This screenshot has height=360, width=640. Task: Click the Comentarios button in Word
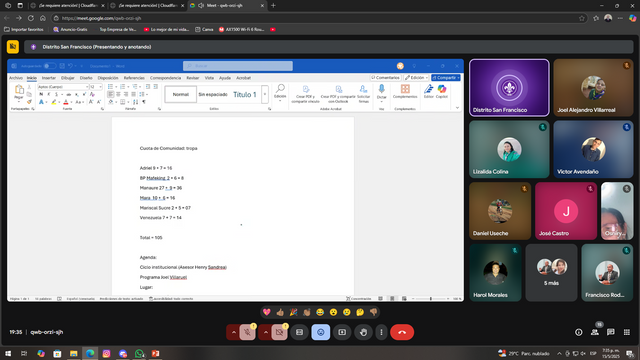coord(386,78)
